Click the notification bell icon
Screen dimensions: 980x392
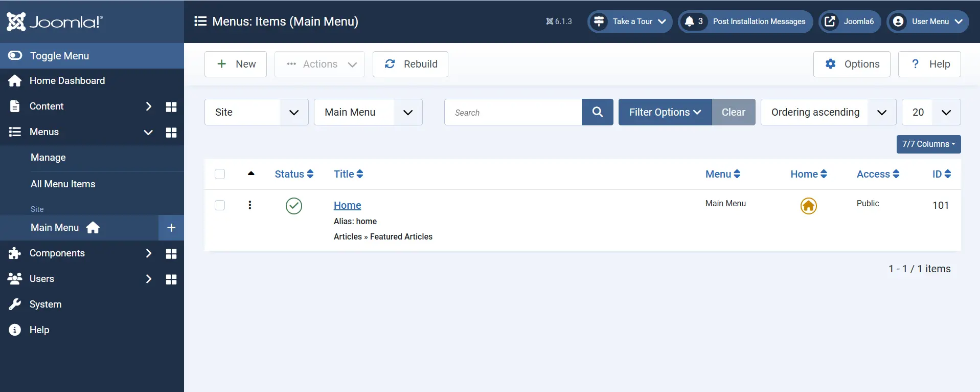(689, 21)
